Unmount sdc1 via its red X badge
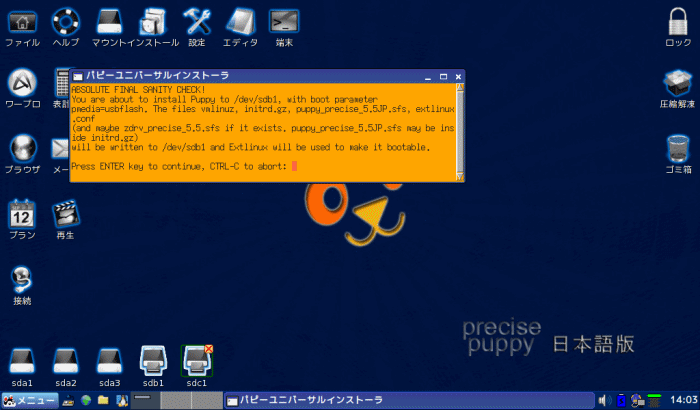 coord(208,349)
